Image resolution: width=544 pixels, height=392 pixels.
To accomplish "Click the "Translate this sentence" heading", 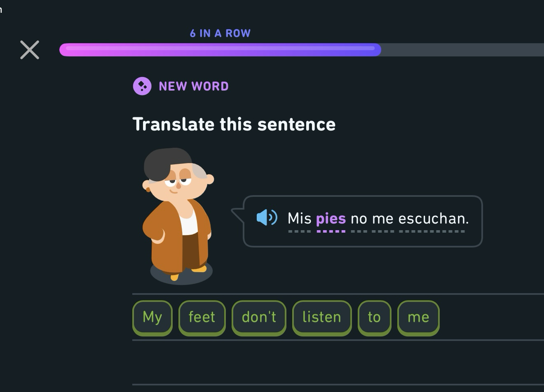I will [234, 124].
